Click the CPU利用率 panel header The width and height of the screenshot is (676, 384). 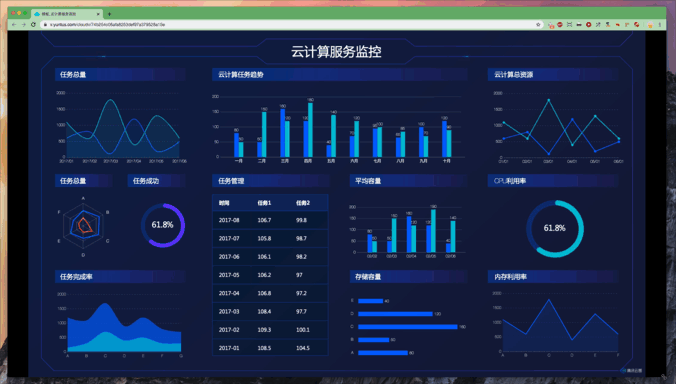coord(553,181)
